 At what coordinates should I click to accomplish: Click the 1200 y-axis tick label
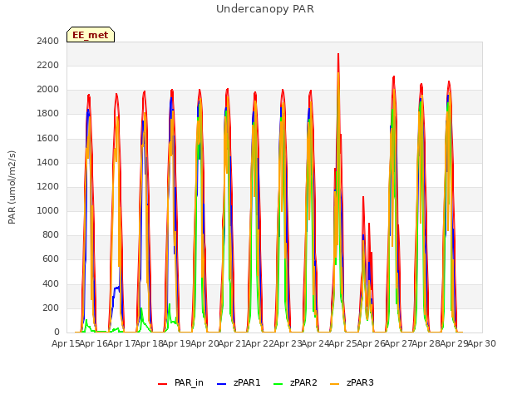(48, 186)
